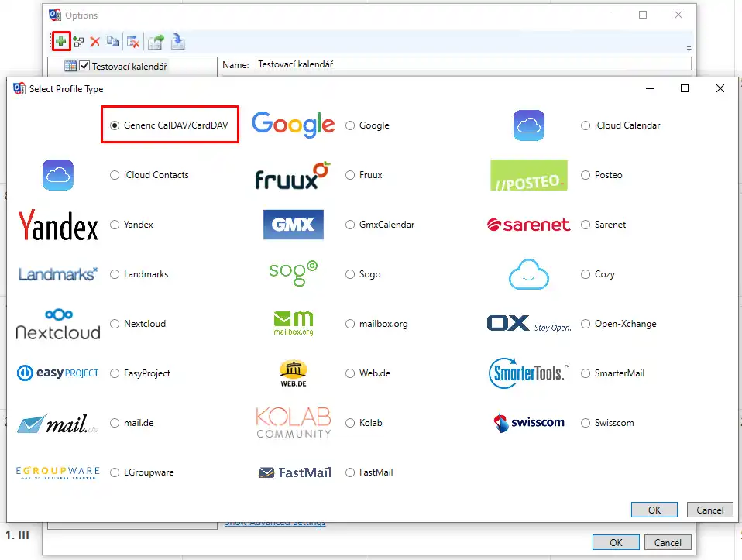Click the Nextcloud logo
Screen dimensions: 742x560
[58, 325]
